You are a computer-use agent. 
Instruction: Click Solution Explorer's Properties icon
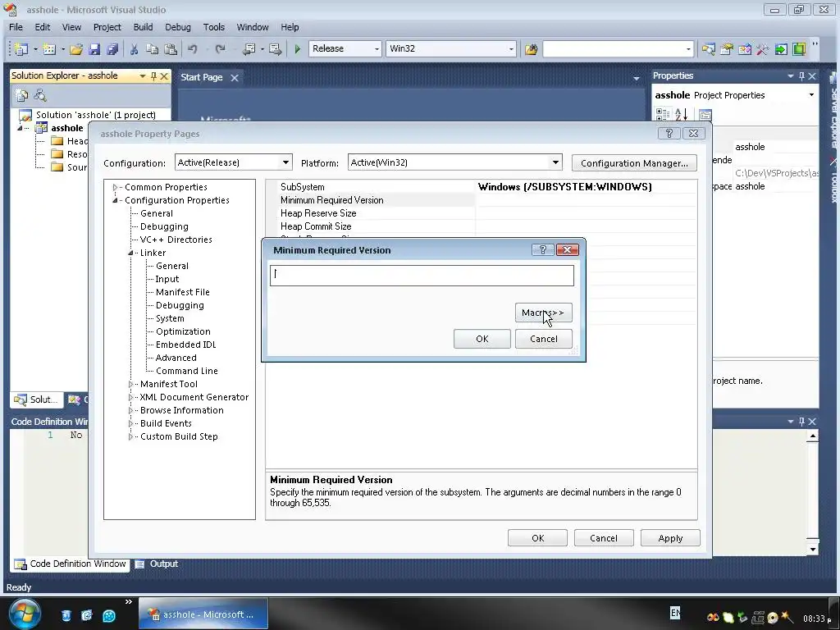[22, 95]
